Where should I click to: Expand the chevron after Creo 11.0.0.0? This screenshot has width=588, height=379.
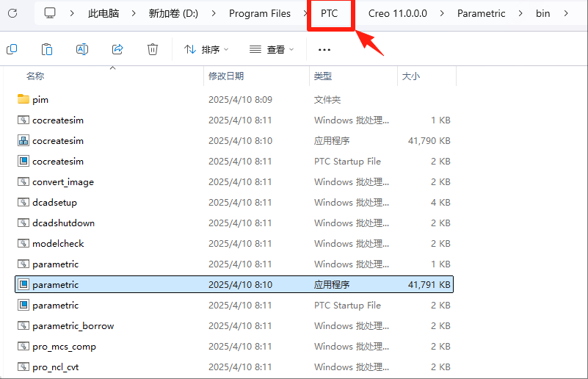442,13
